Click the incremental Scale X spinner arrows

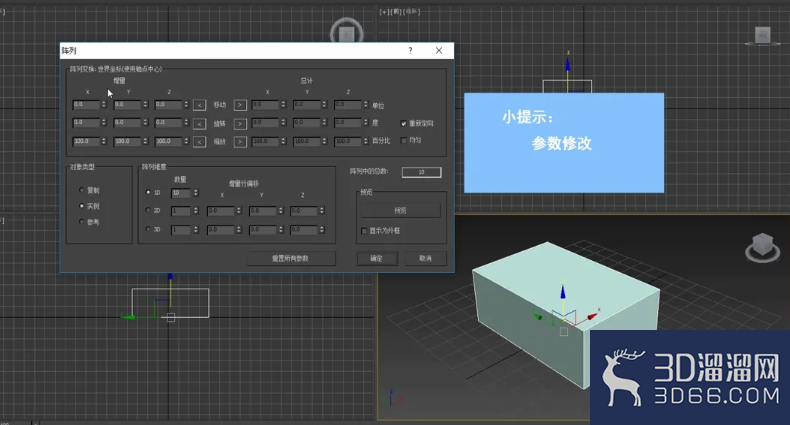pyautogui.click(x=104, y=141)
